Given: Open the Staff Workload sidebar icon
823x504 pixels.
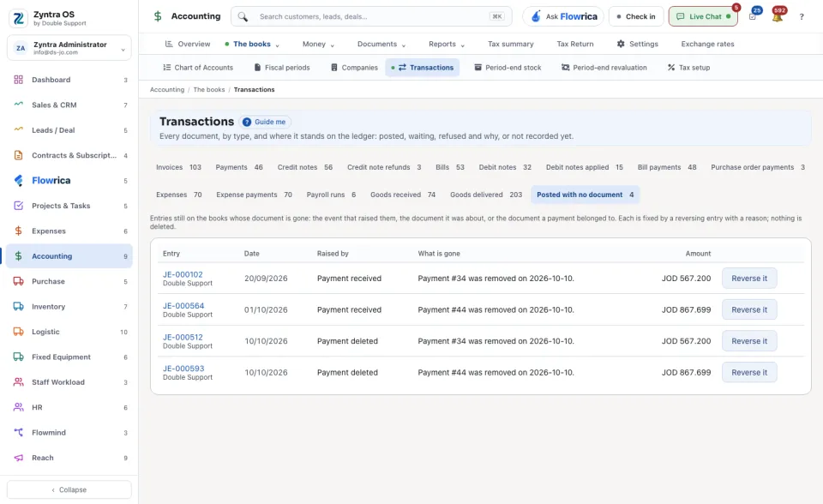Looking at the screenshot, I should coord(18,382).
